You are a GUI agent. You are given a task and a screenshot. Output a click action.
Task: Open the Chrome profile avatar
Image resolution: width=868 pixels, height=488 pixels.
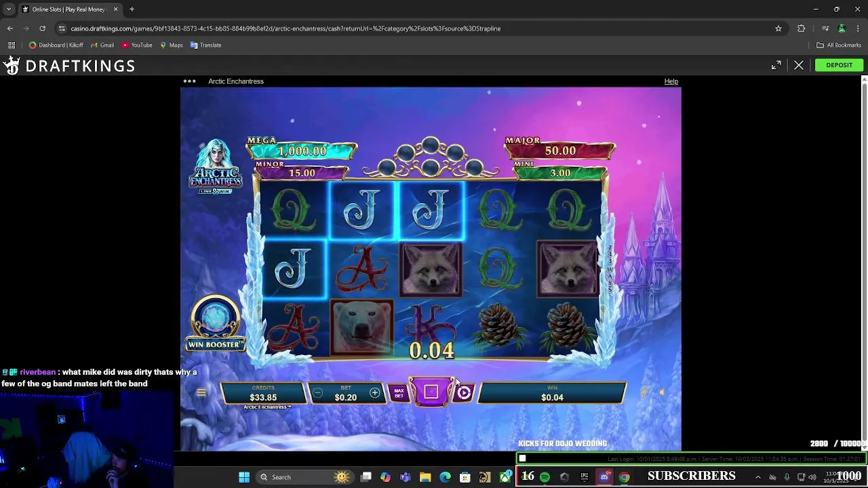point(842,28)
